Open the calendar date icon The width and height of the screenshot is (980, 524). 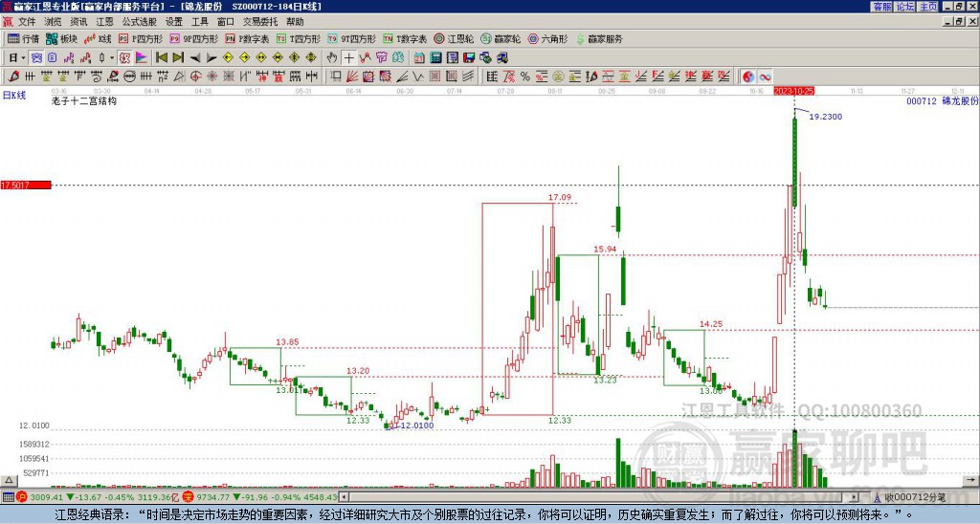(x=419, y=58)
